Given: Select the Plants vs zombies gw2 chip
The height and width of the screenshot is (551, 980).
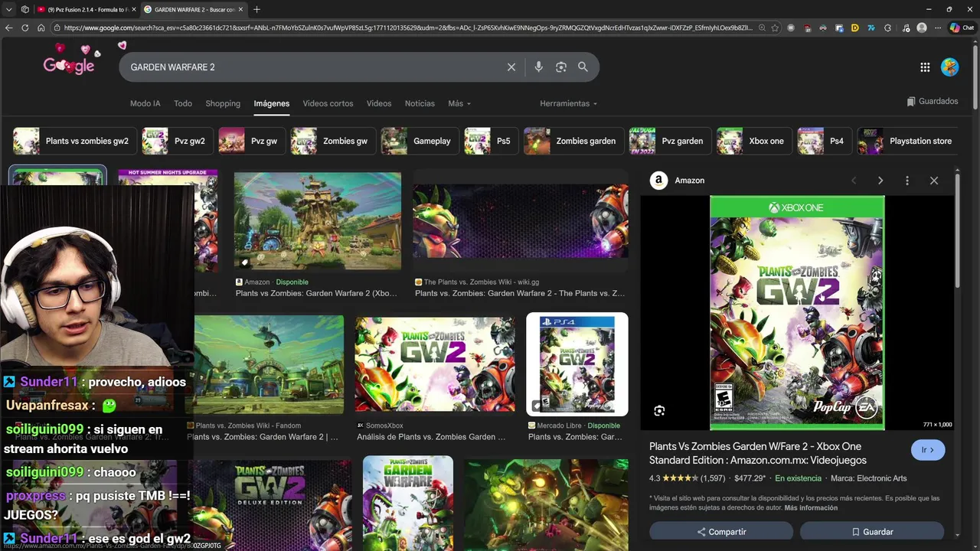Looking at the screenshot, I should pos(74,141).
